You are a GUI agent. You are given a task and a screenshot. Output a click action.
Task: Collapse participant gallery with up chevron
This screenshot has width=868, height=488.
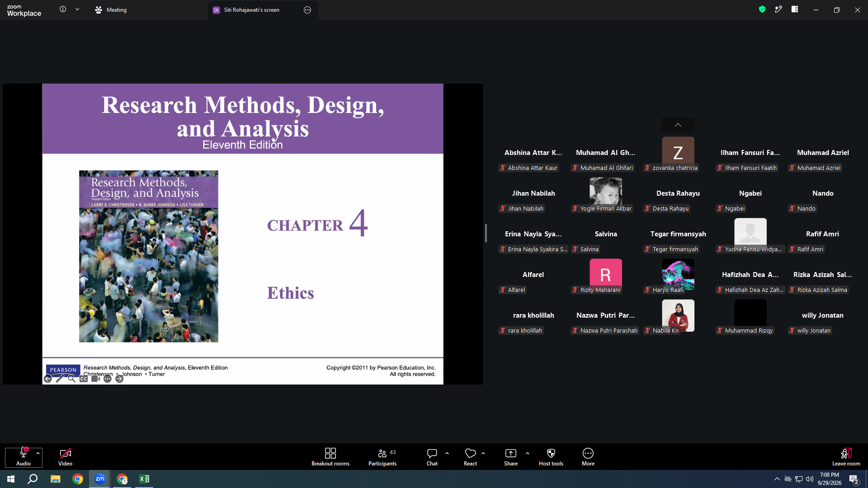678,125
